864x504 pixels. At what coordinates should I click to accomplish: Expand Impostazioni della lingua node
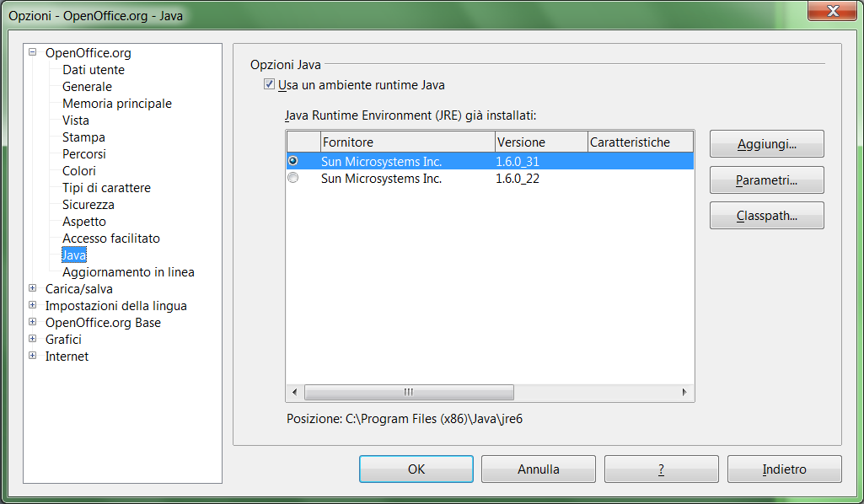pyautogui.click(x=33, y=305)
